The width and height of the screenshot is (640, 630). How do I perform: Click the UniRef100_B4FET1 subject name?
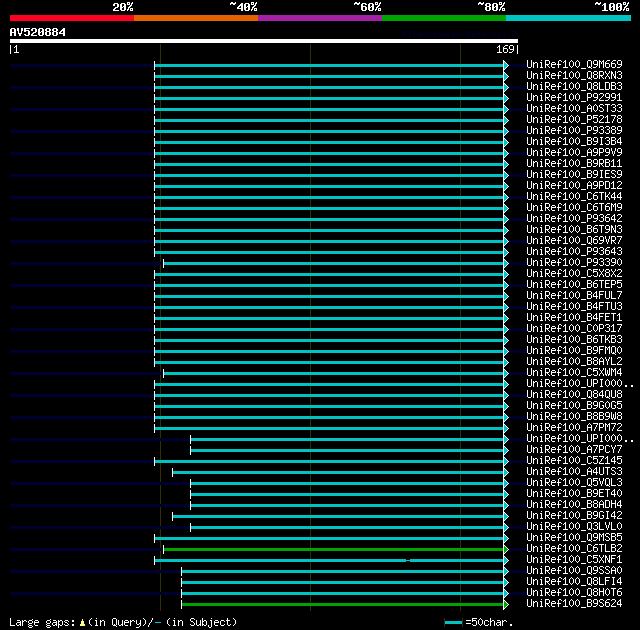pyautogui.click(x=574, y=318)
